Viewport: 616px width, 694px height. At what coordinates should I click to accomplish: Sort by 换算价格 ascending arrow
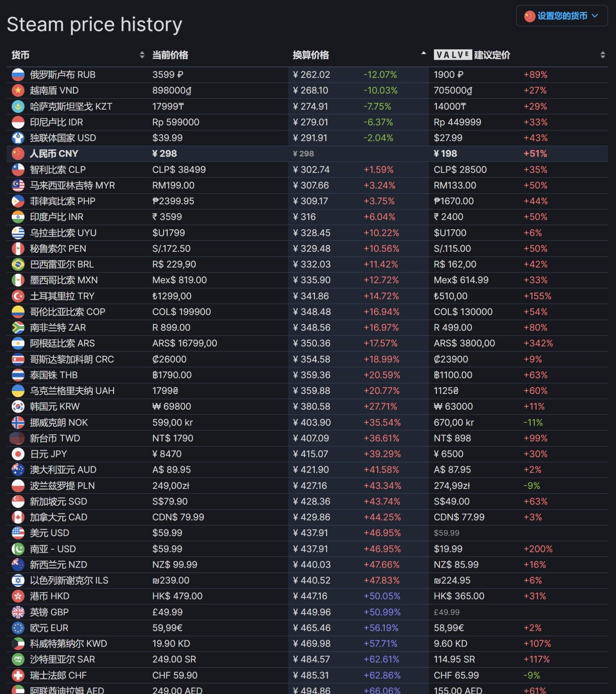[x=424, y=53]
